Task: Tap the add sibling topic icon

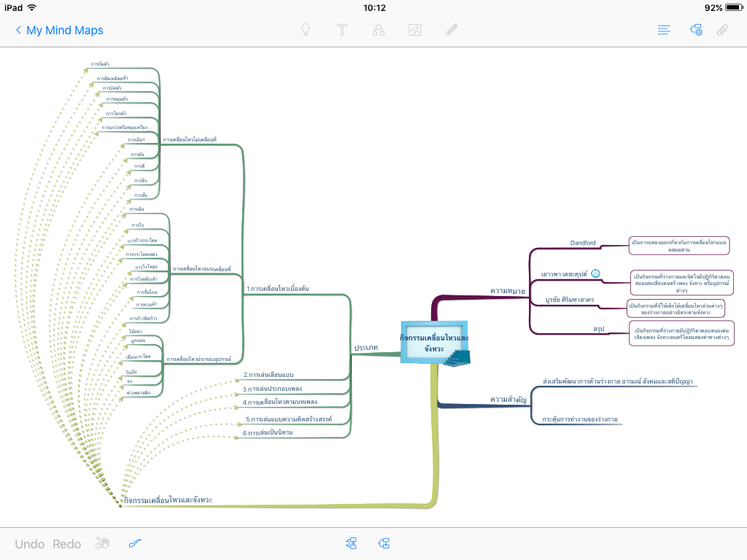Action: 352,543
